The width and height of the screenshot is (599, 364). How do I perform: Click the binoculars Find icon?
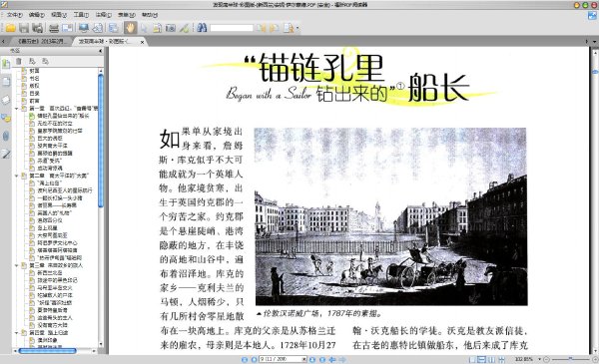click(202, 28)
